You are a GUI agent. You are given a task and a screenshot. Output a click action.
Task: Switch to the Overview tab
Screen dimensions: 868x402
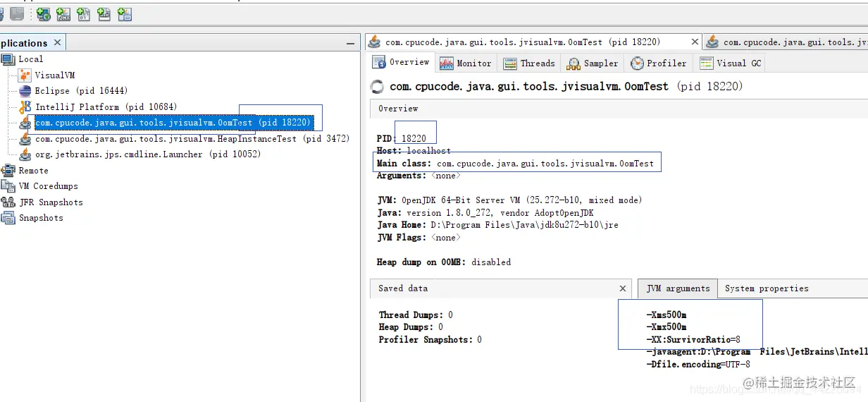pyautogui.click(x=400, y=63)
